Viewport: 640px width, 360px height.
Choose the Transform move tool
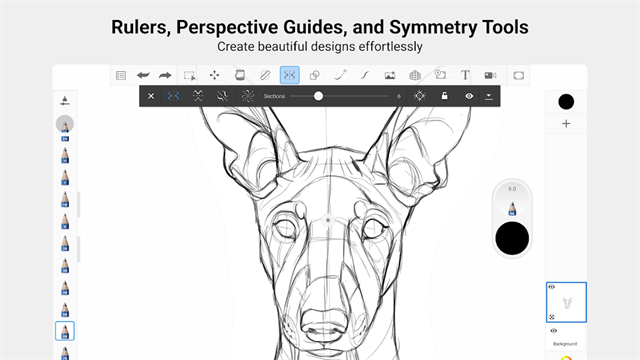pyautogui.click(x=214, y=75)
